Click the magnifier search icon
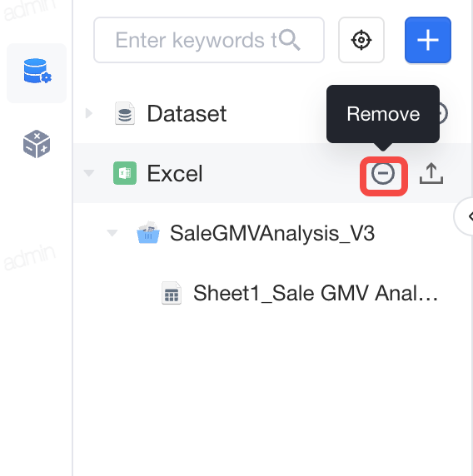The image size is (473, 476). pyautogui.click(x=290, y=40)
